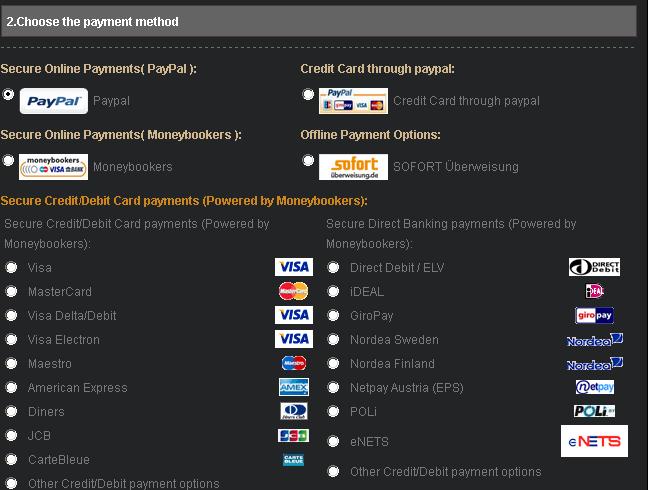This screenshot has width=648, height=490.
Task: Click the POLi payment logo
Action: click(594, 411)
